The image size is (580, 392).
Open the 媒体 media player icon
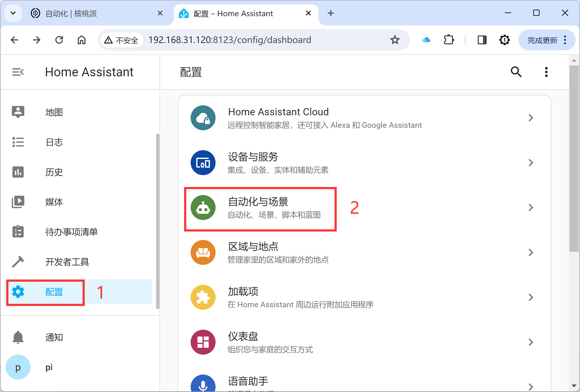[x=18, y=202]
